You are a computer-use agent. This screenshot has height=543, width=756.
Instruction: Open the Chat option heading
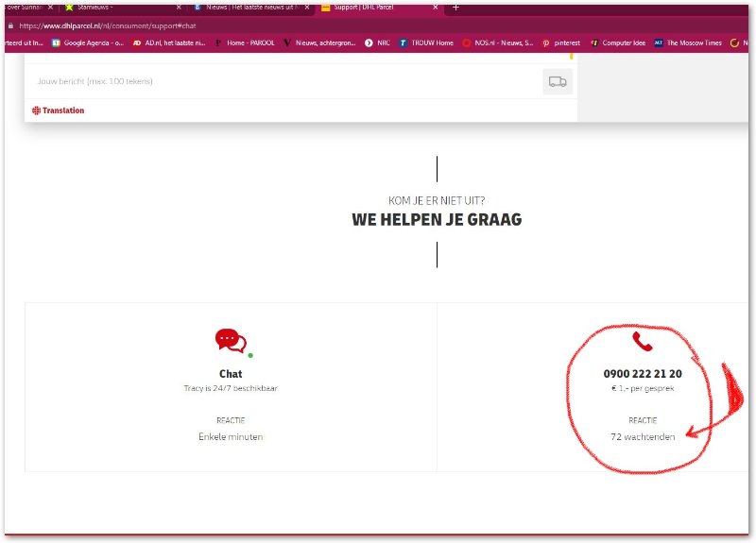pyautogui.click(x=231, y=374)
